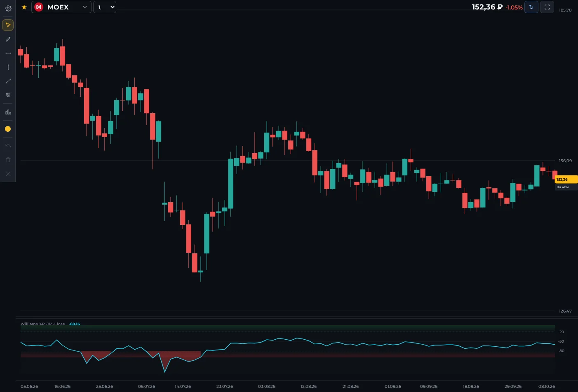Screen dimensions: 578x392
Task: Expand the timeframe interval dropdown
Action: 105,7
